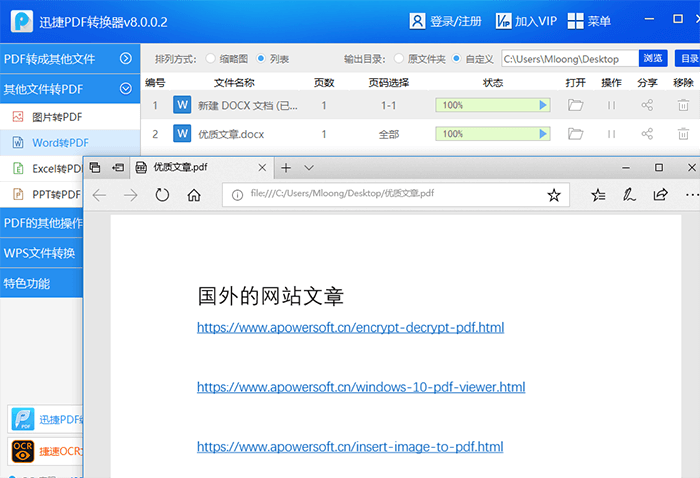The image size is (700, 478).
Task: Go back in the browser
Action: [x=99, y=195]
